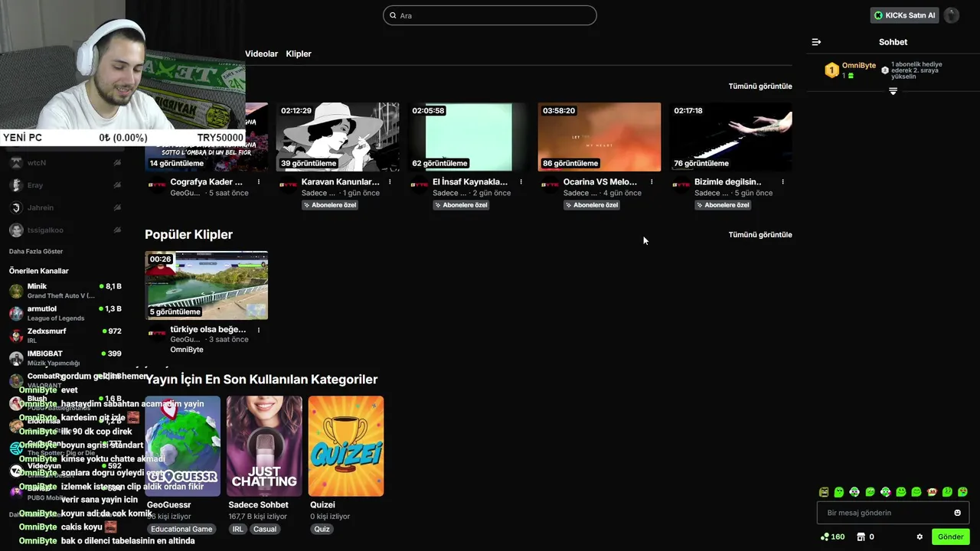
Task: Collapse the chat panel with the arrow icon
Action: (816, 42)
